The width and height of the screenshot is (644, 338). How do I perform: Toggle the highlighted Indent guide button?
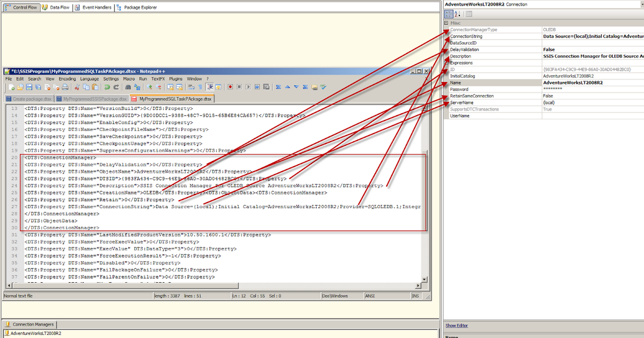click(209, 86)
